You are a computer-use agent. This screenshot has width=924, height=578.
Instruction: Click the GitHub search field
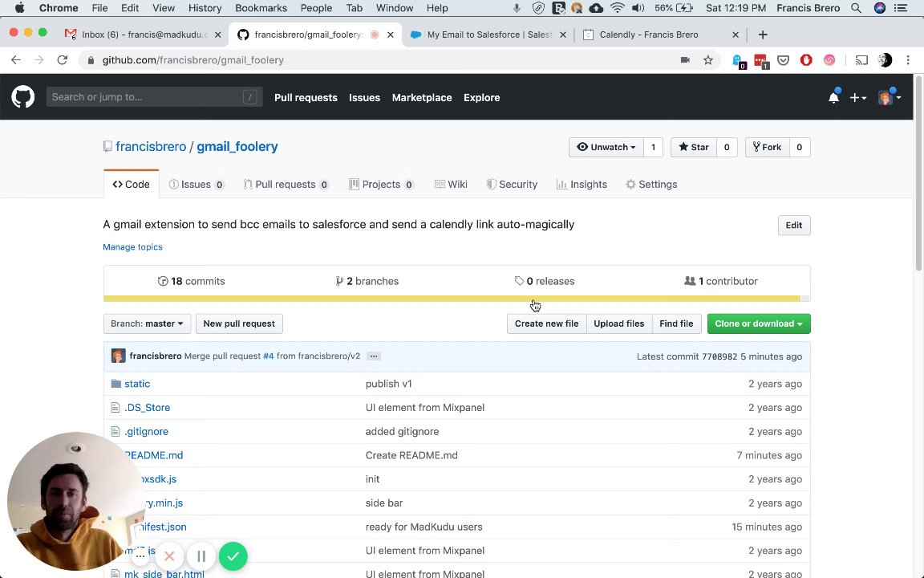tap(154, 97)
